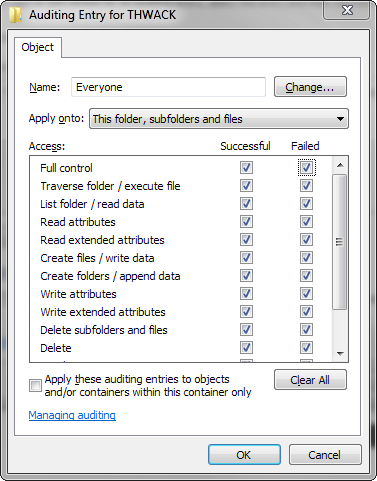
Task: Select the Create files / write data label
Action: pos(97,258)
